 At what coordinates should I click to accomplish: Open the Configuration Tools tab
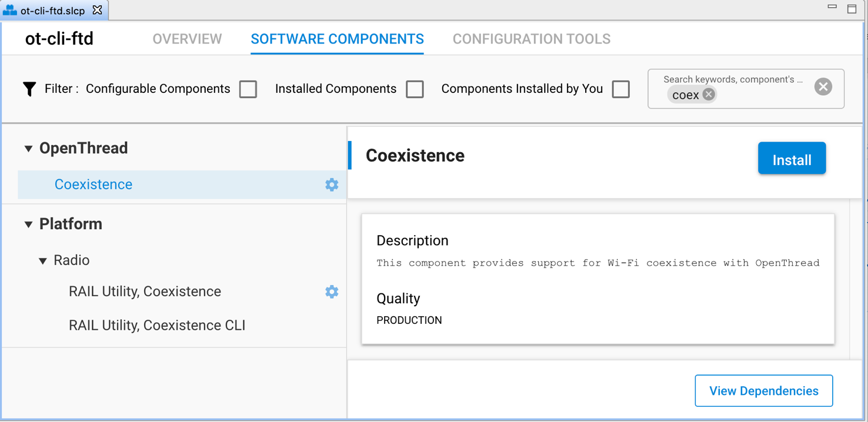[531, 39]
